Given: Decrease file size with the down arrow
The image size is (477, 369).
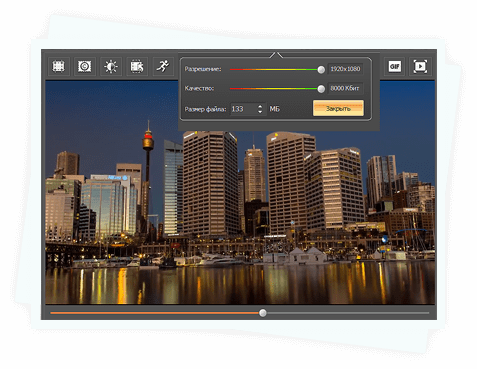Looking at the screenshot, I should click(x=260, y=112).
